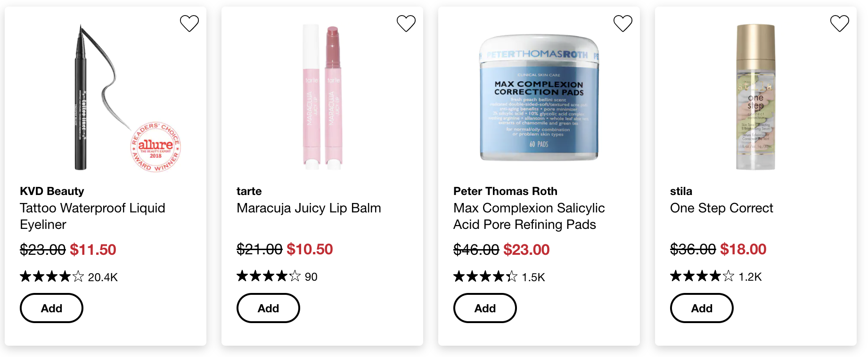View the stila One Step Correct bottle image
The width and height of the screenshot is (868, 357).
(756, 97)
